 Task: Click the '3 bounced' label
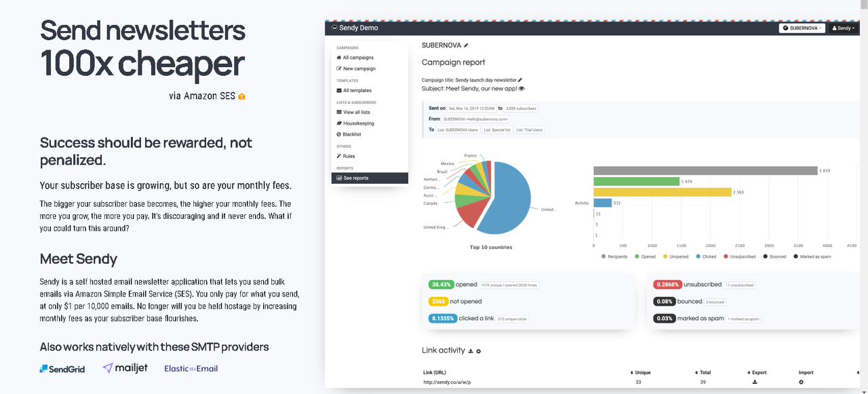click(715, 302)
